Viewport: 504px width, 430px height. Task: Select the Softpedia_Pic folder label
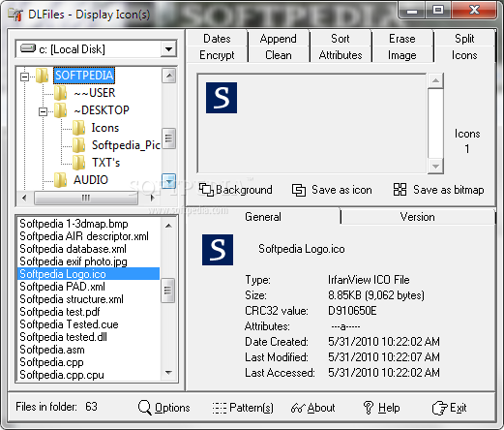tap(126, 145)
